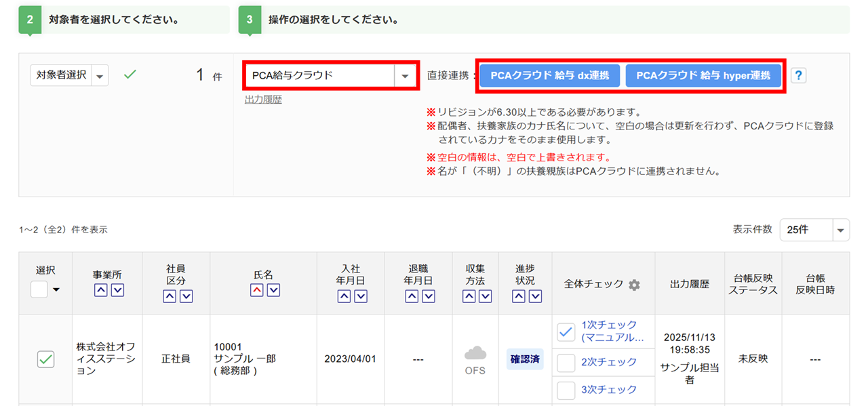Image resolution: width=868 pixels, height=406 pixels.
Task: Open the 表示件数 25件 dropdown
Action: tap(841, 230)
